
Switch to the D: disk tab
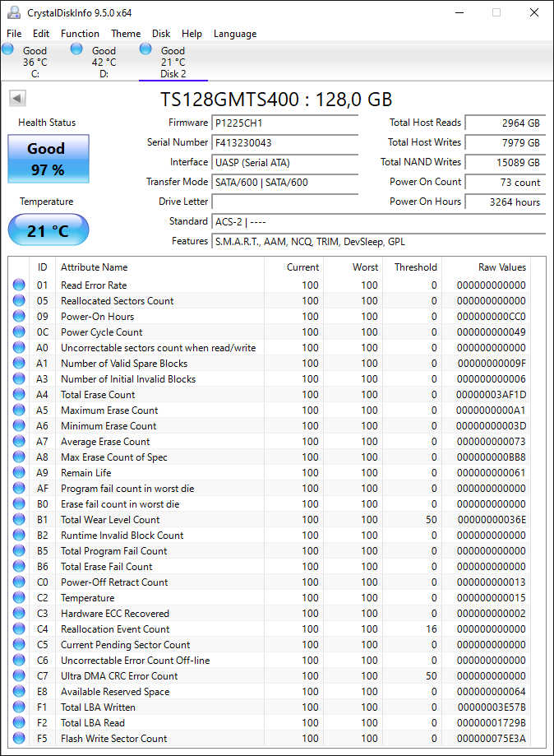pos(104,61)
